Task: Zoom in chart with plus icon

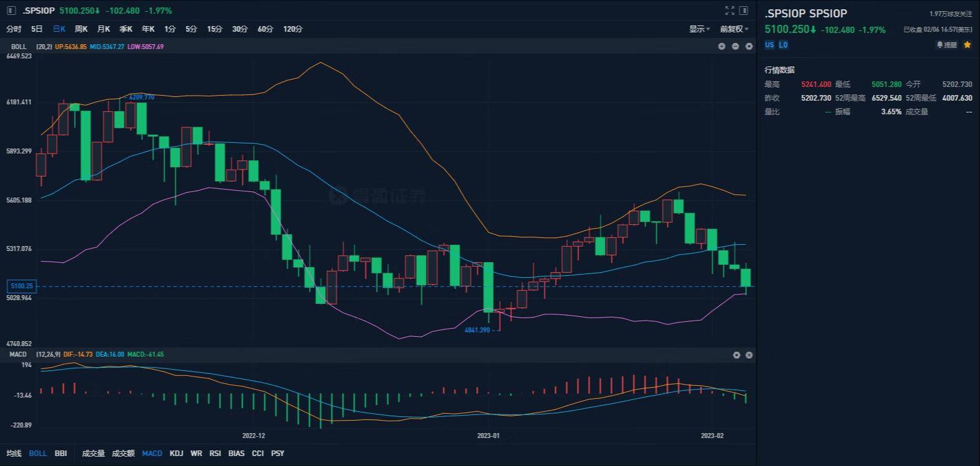Action: coord(721,47)
